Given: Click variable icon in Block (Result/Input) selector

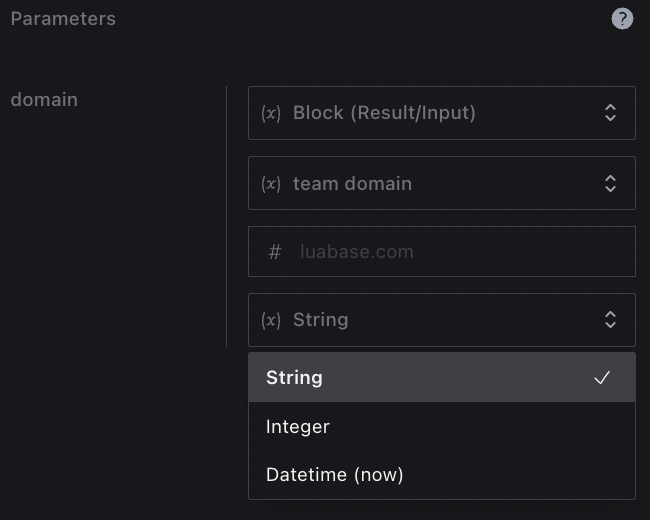Looking at the screenshot, I should click(270, 113).
